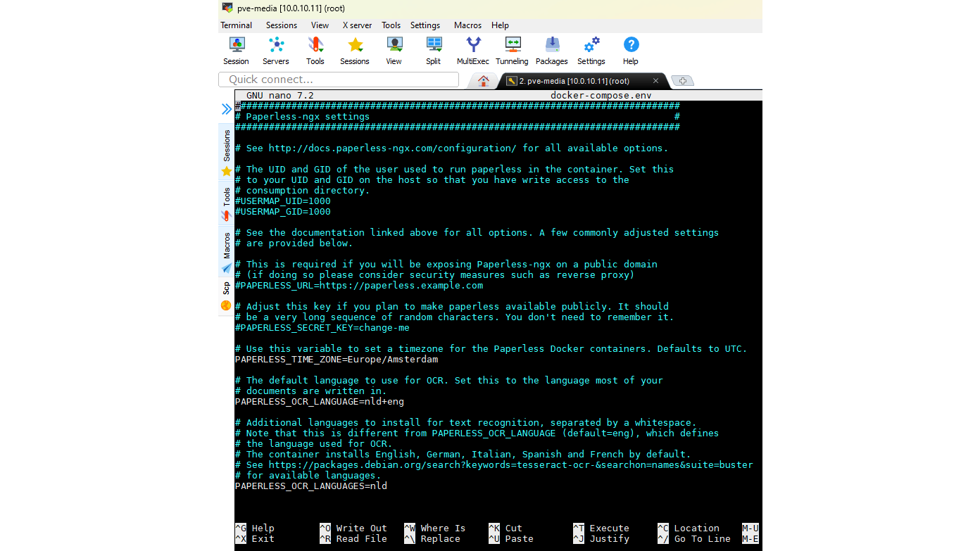Open the Packages manager icon
This screenshot has height=551, width=980.
552,51
